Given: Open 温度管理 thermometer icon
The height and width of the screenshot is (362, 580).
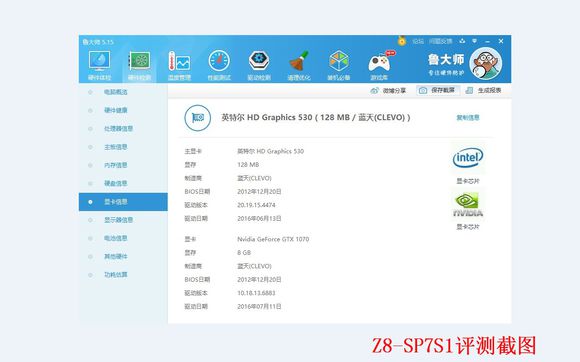Looking at the screenshot, I should (x=179, y=61).
